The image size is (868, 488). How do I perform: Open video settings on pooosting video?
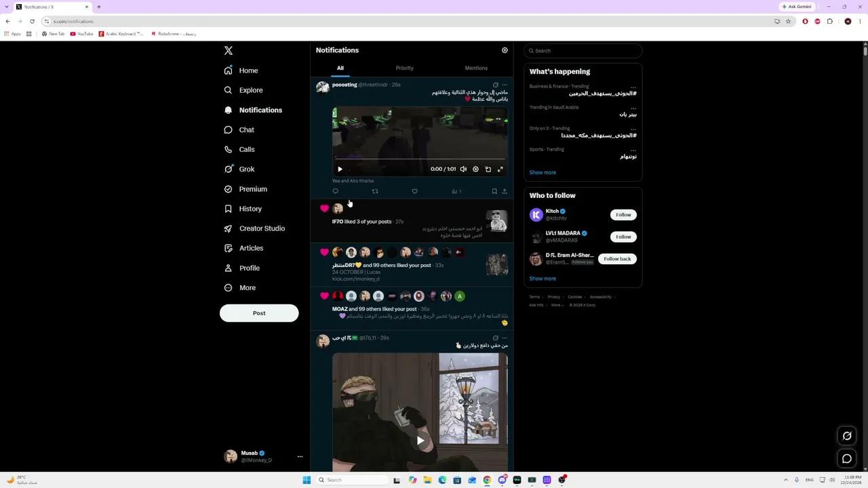(x=475, y=169)
